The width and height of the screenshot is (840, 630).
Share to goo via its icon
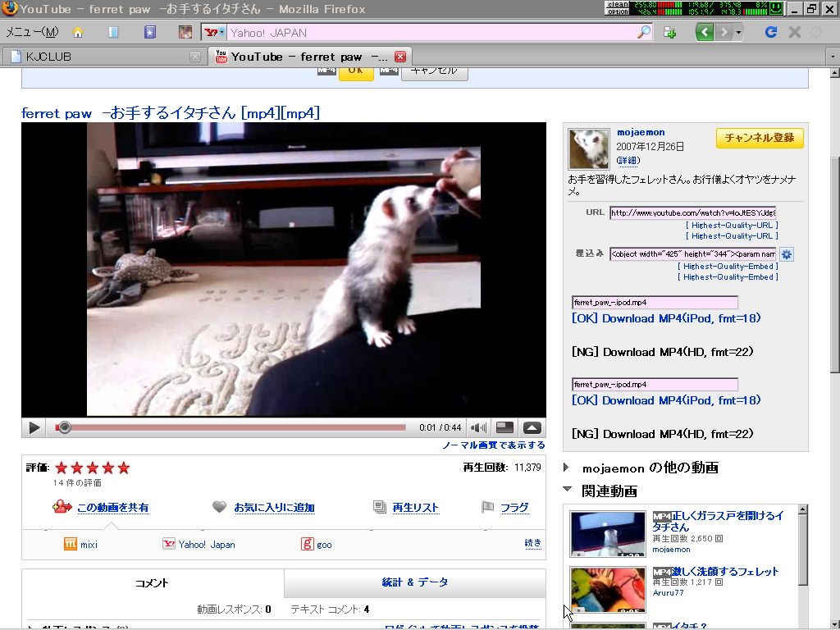308,544
